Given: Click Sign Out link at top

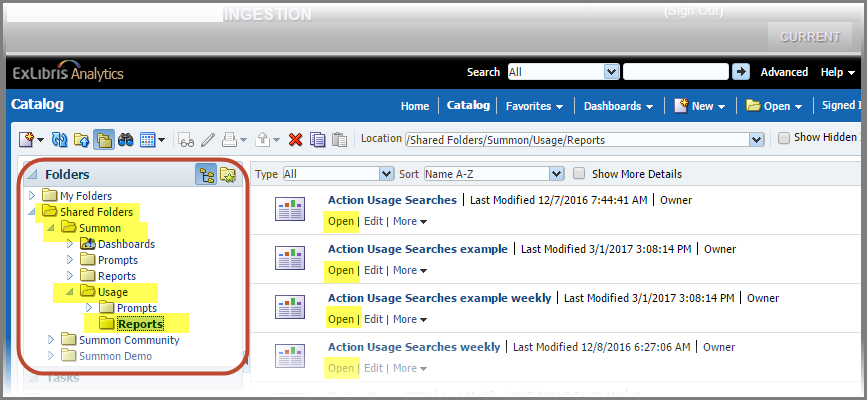Looking at the screenshot, I should click(x=693, y=11).
